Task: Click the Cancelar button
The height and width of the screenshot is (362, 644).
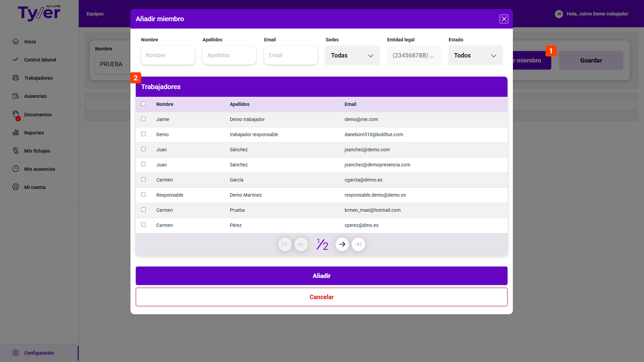Action: click(x=322, y=297)
